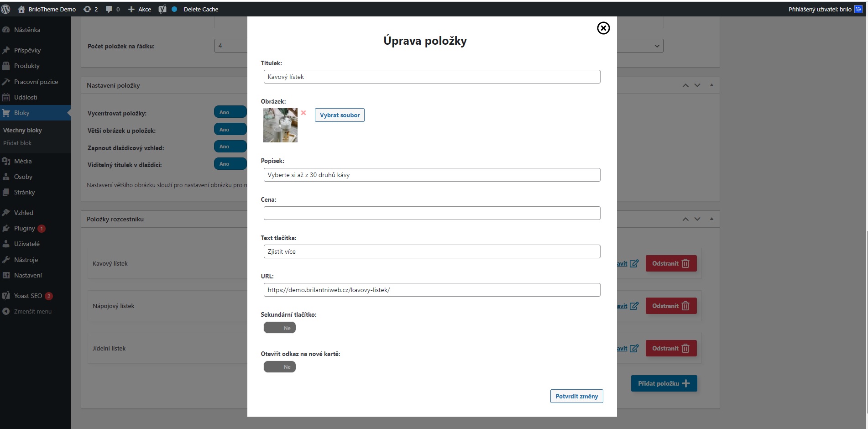Click trash icon on Nápojový lístek Odstranit button
The width and height of the screenshot is (868, 429).
pos(685,306)
